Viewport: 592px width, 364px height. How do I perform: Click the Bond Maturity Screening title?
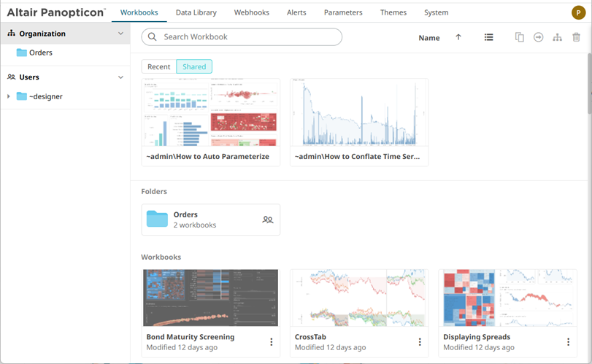(x=191, y=337)
